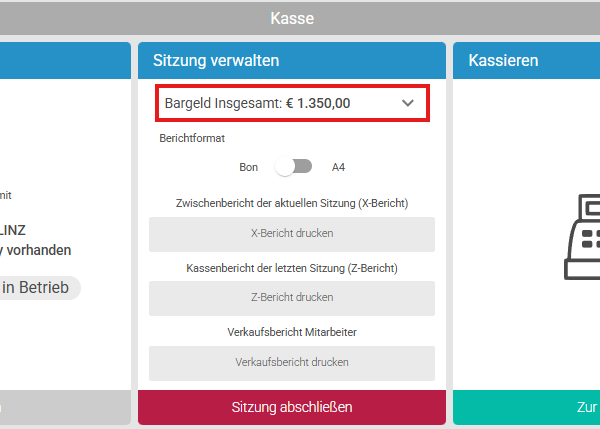Viewport: 600px width, 429px height.
Task: Click Verkaufsbericht drucken button
Action: (292, 362)
